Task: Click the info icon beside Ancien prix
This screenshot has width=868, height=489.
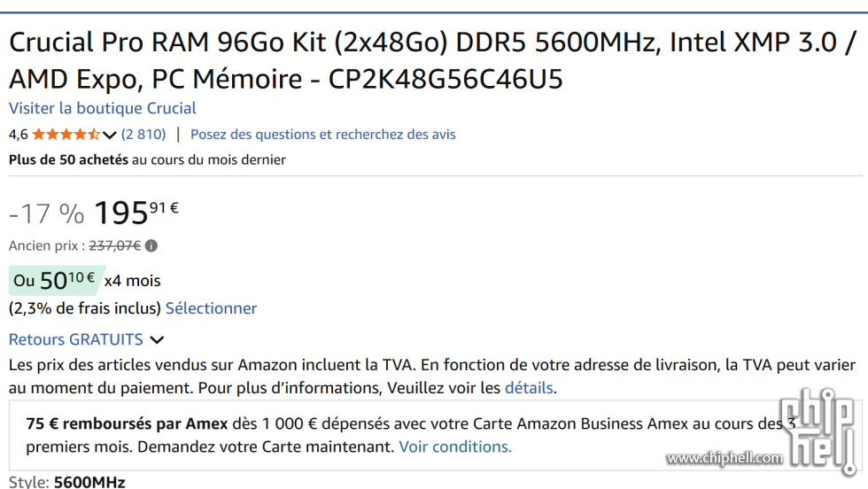Action: 151,245
